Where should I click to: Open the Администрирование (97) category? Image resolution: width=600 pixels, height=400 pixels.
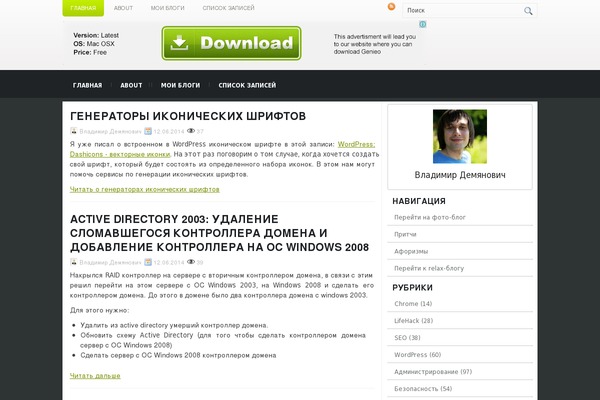tap(433, 372)
